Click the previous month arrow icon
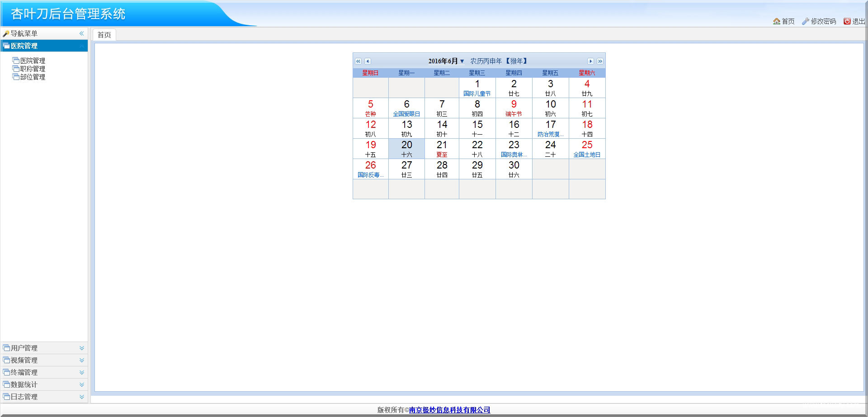 [368, 61]
